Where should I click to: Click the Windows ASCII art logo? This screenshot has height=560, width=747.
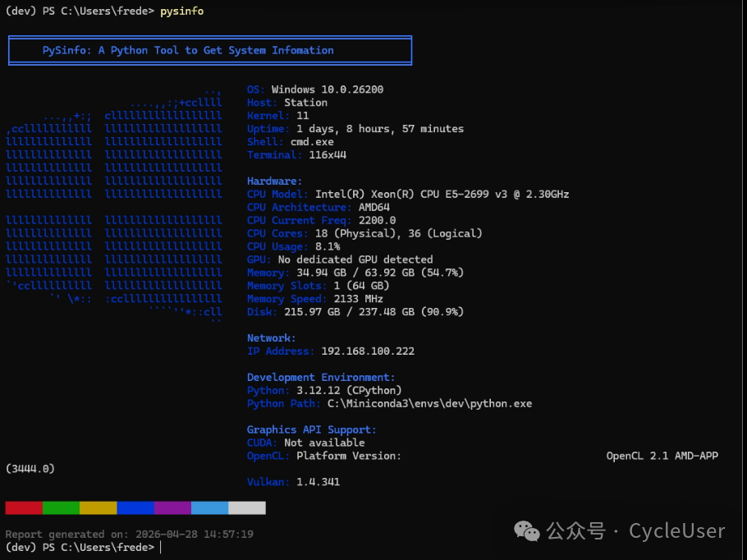pos(114,207)
